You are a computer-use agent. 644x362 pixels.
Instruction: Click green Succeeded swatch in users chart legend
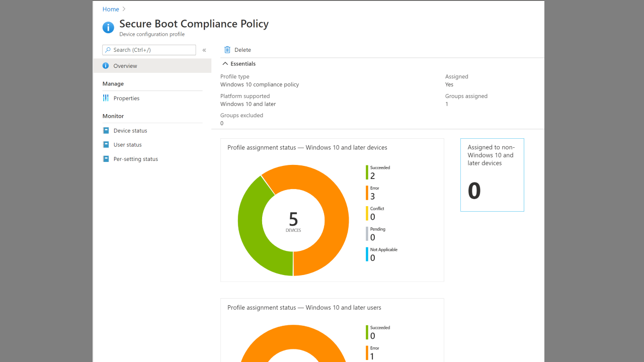[x=367, y=332]
